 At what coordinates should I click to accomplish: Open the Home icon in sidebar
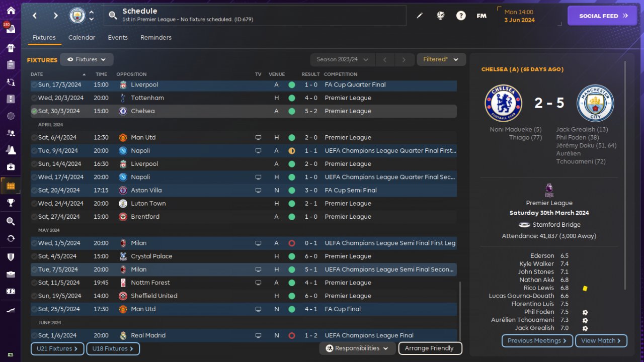pyautogui.click(x=11, y=11)
